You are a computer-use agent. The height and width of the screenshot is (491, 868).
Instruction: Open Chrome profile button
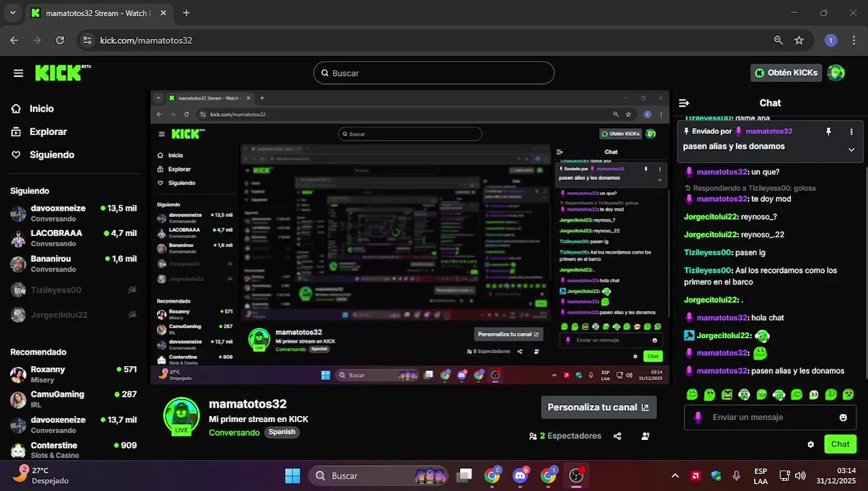(x=830, y=40)
